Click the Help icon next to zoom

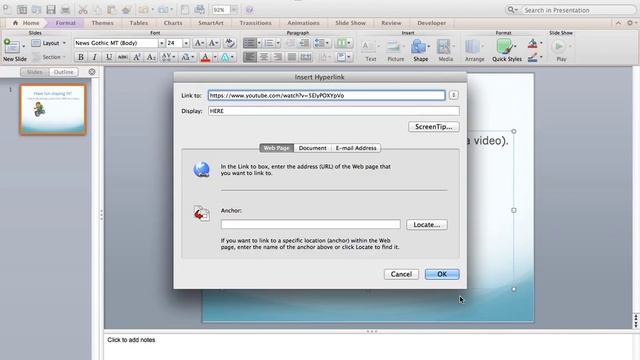[x=249, y=10]
